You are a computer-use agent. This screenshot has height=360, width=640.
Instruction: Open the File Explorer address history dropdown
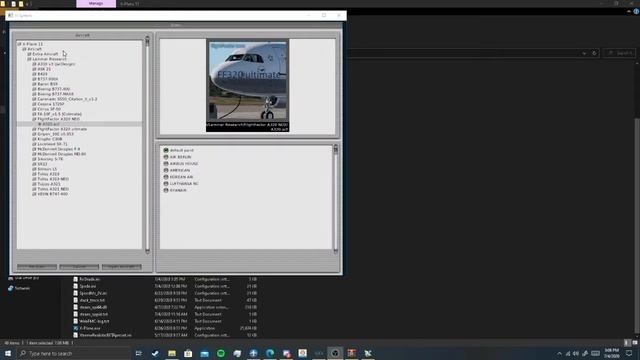(x=584, y=53)
